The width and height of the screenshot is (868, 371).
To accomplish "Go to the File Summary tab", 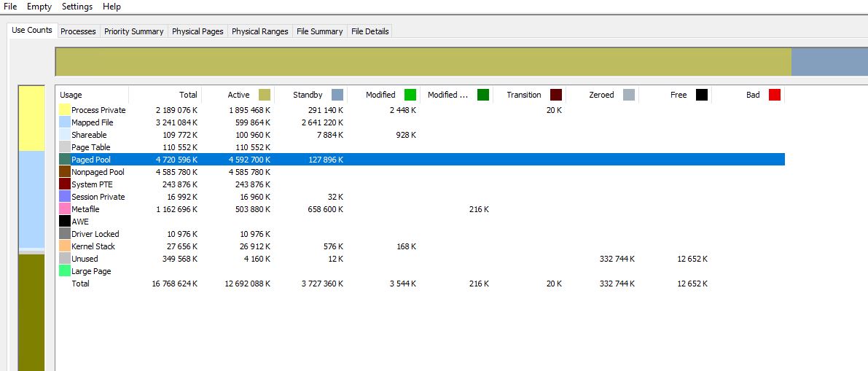I will coord(319,31).
